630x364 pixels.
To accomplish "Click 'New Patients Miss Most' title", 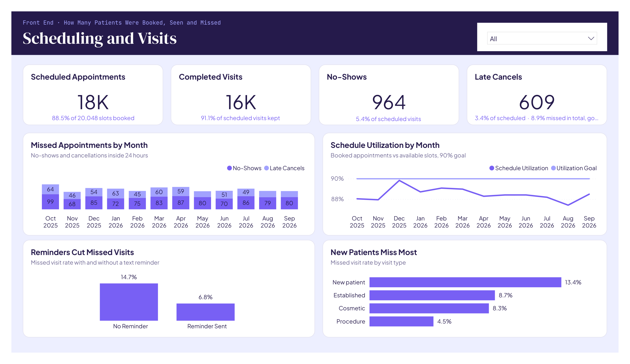I will 374,252.
